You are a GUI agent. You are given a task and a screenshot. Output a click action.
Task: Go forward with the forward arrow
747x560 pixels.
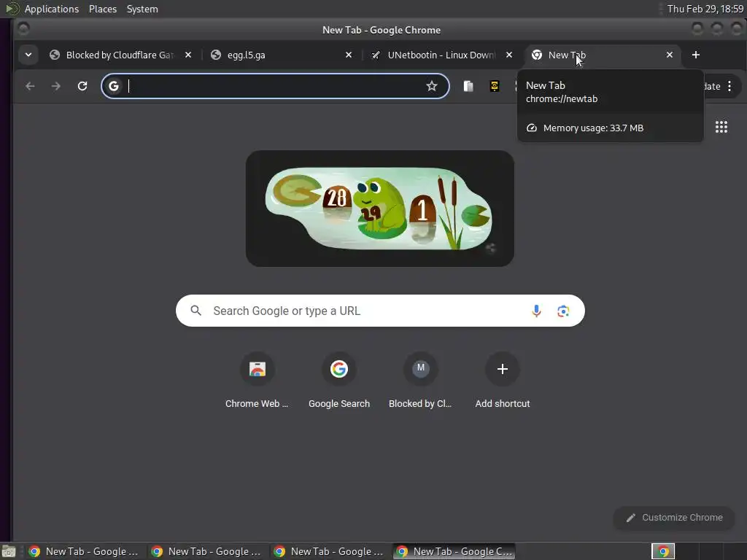click(55, 86)
